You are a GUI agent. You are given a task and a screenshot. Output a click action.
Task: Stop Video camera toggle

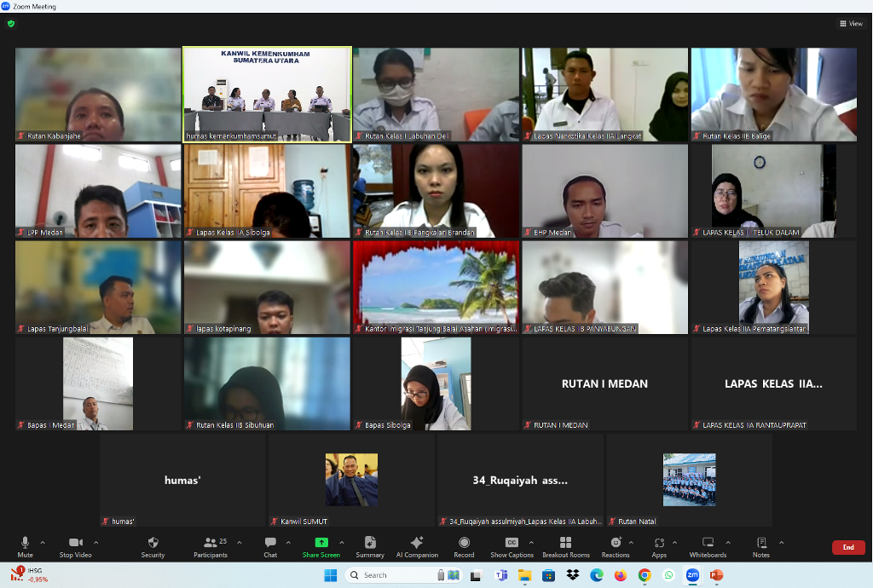[75, 545]
